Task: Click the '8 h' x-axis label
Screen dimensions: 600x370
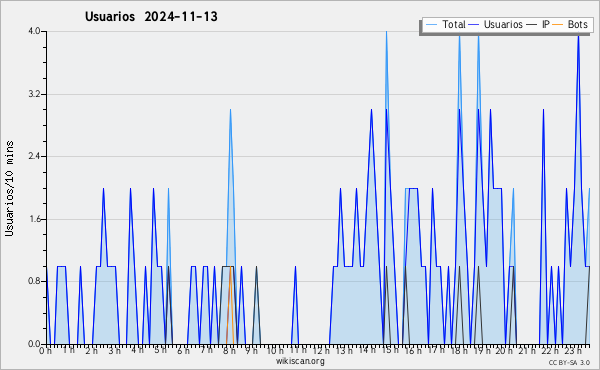Action: click(229, 350)
